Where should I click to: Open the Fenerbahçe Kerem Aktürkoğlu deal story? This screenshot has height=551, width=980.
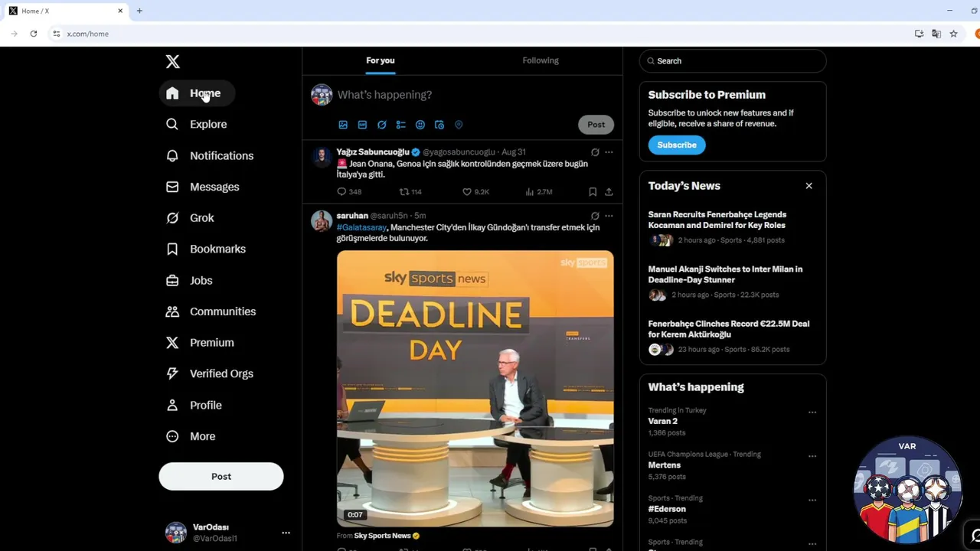point(733,336)
